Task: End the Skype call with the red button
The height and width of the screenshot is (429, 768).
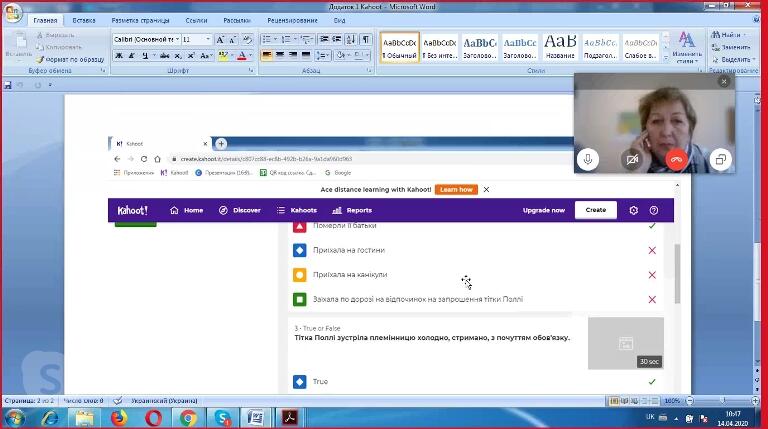Action: pyautogui.click(x=676, y=160)
